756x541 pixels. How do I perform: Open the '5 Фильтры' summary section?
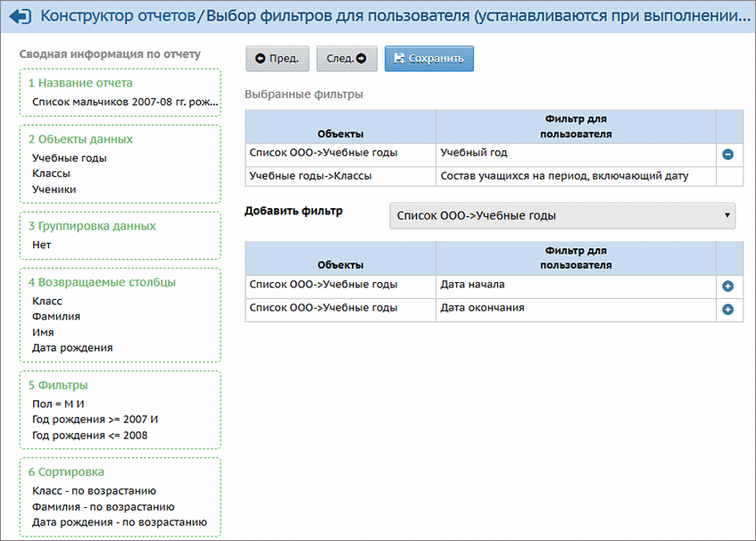(57, 386)
